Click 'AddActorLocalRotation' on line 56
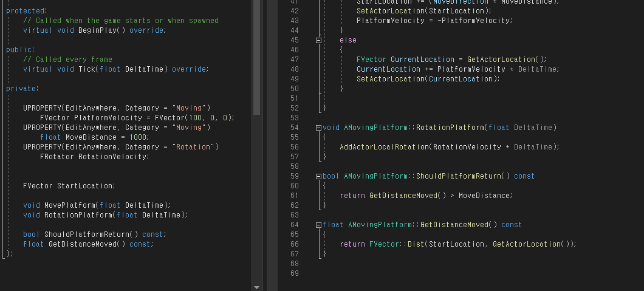 coord(384,147)
